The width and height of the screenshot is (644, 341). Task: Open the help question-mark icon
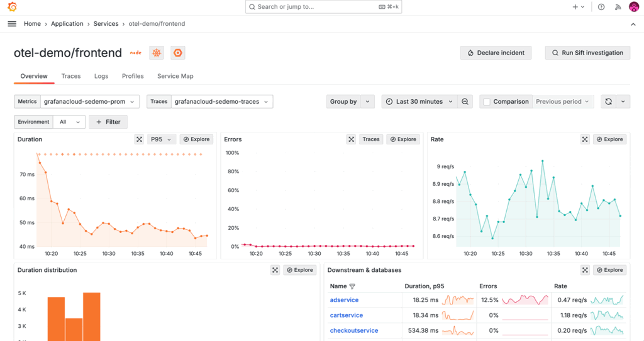click(601, 7)
